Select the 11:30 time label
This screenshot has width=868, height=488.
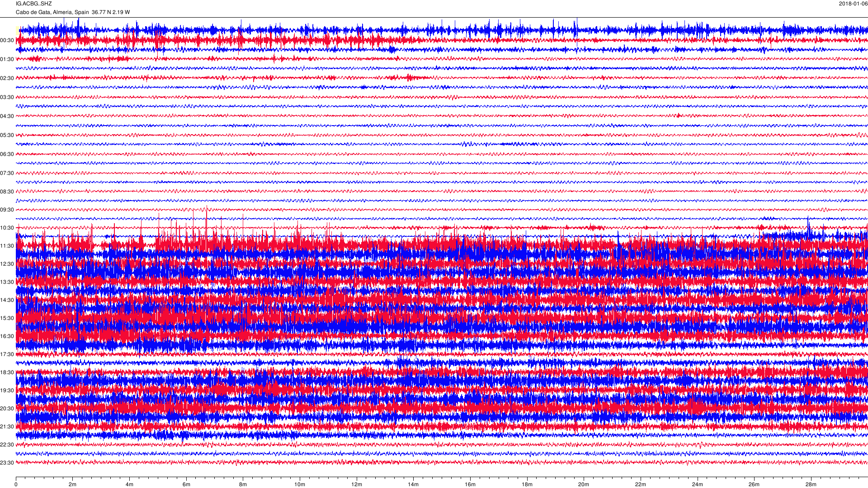point(7,246)
